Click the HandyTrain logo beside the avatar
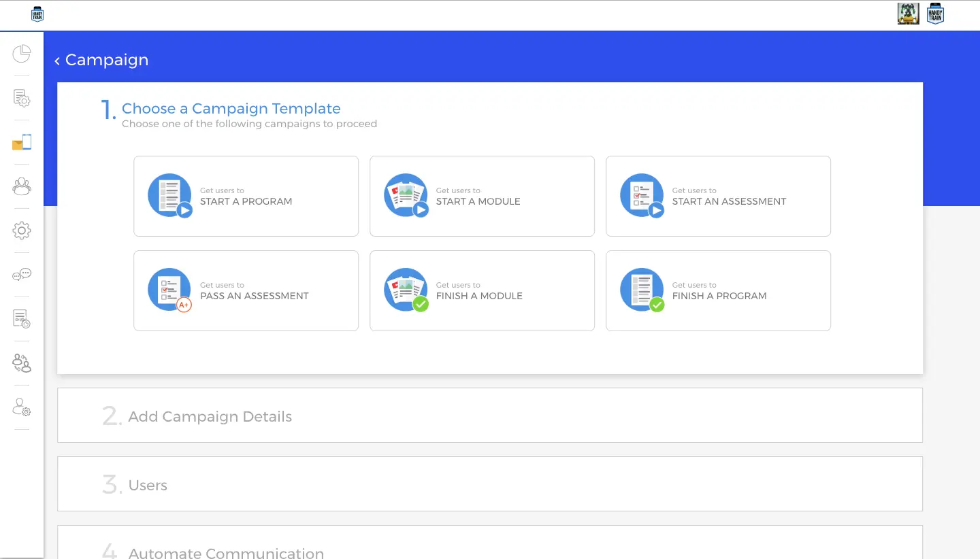980x559 pixels. pos(936,14)
